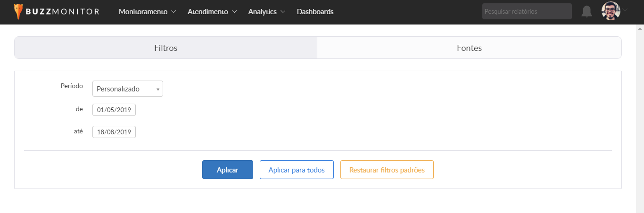644x213 pixels.
Task: Switch to the Fontes tab
Action: (x=469, y=48)
